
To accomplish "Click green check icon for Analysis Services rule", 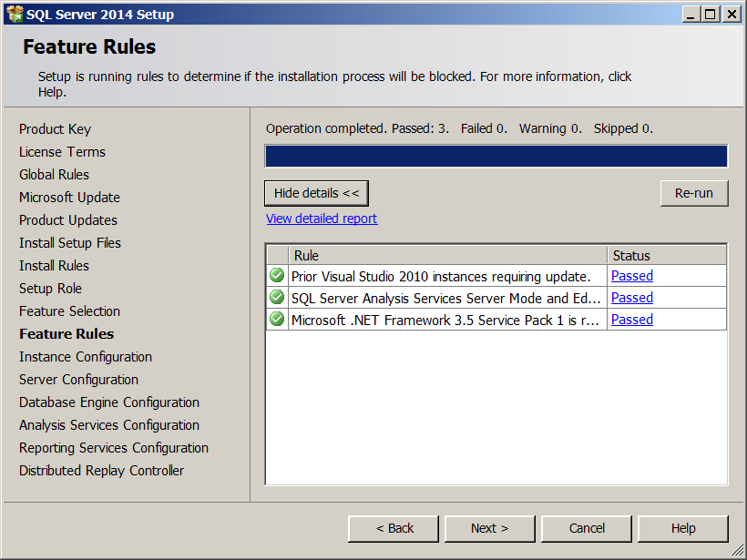I will click(x=277, y=297).
